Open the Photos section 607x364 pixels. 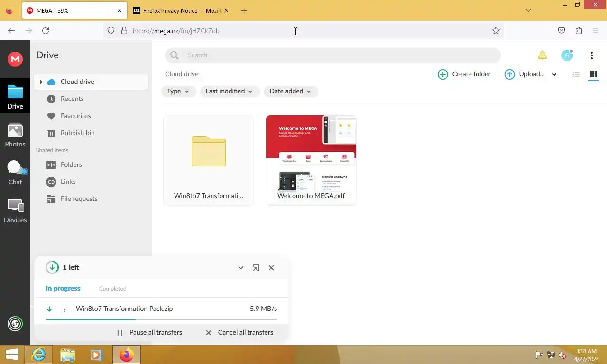(15, 135)
